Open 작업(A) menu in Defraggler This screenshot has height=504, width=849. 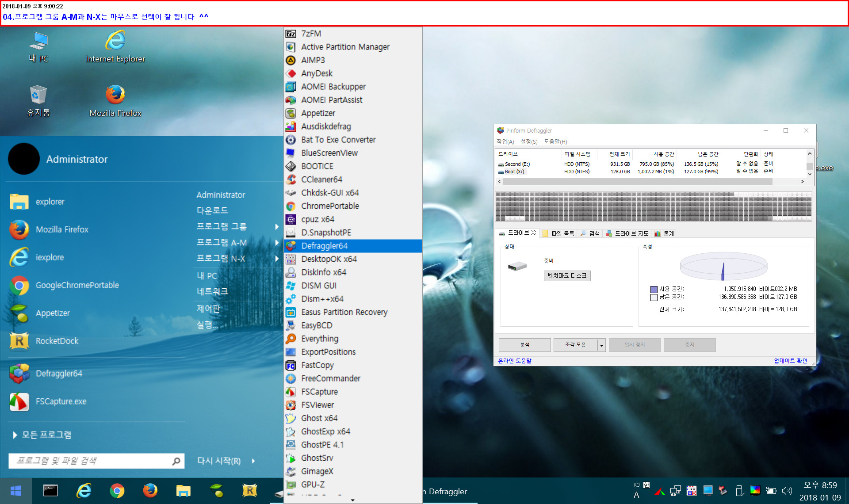coord(505,141)
